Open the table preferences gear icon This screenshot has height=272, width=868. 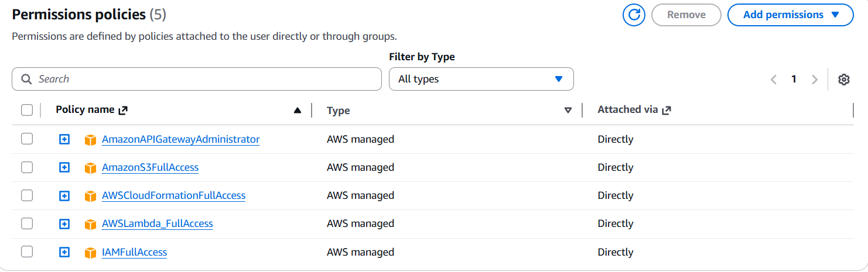[843, 80]
